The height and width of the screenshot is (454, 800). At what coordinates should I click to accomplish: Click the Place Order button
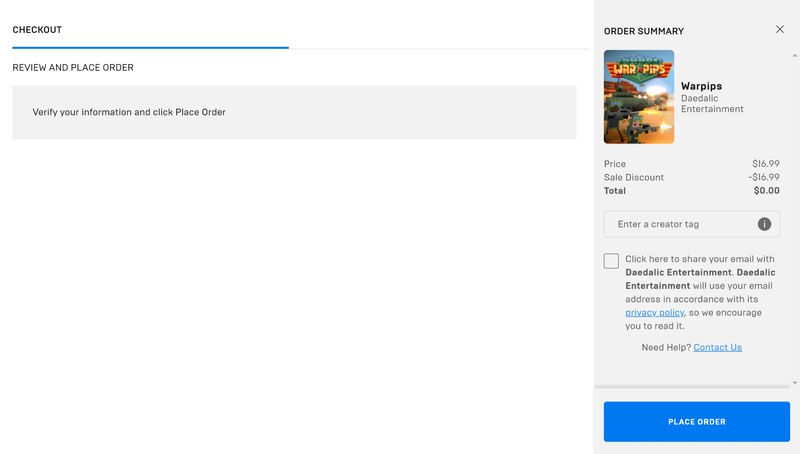[696, 421]
